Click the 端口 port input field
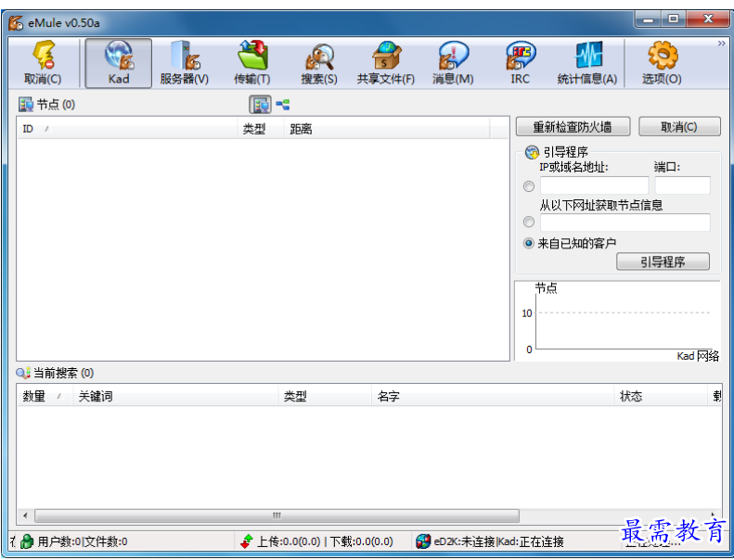Viewport: 734px width, 560px height. click(683, 185)
